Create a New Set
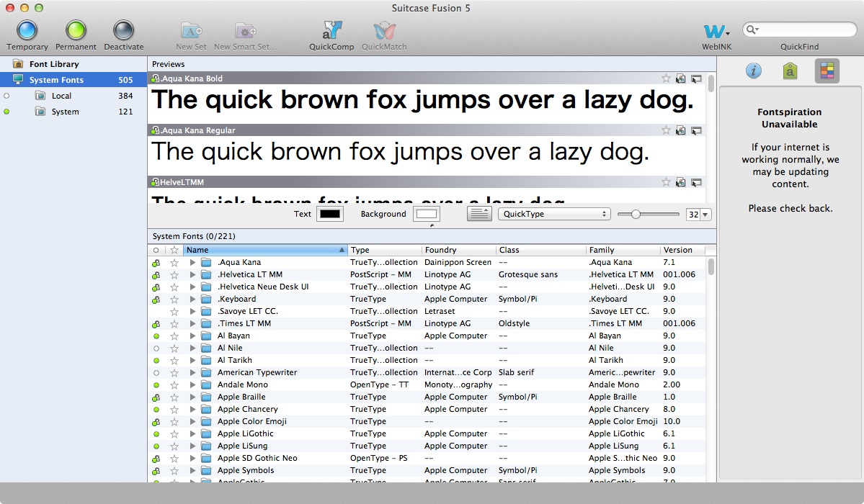Screen dimensions: 864x504 point(191,36)
